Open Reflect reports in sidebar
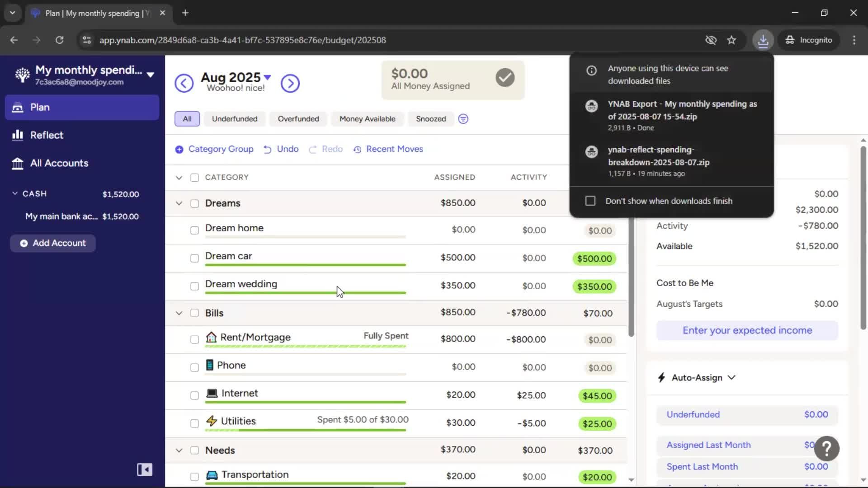 pyautogui.click(x=82, y=135)
